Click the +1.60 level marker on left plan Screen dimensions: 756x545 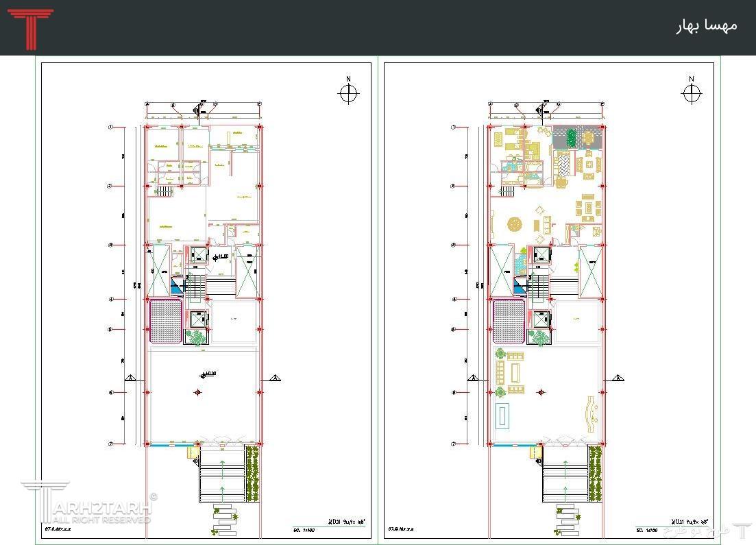tap(221, 257)
